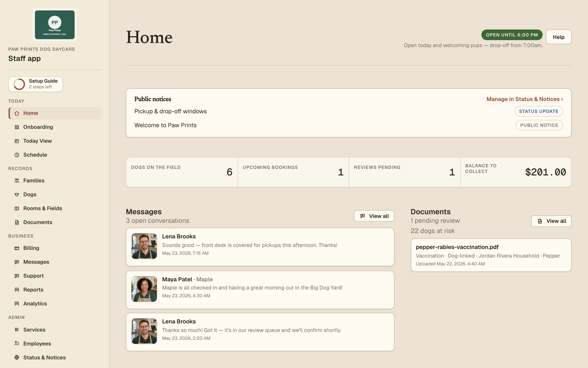Screen dimensions: 588x368
Task: Follow Manage in Status & Notices link
Action: tap(525, 99)
